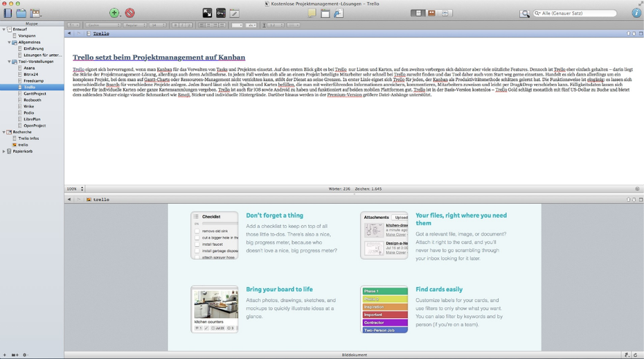Open the blue Inspector info icon
Screen dimensions: 644x359
[636, 13]
